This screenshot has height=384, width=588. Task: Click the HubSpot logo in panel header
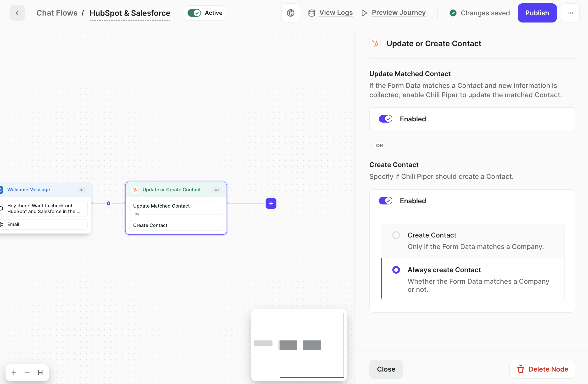pyautogui.click(x=375, y=44)
